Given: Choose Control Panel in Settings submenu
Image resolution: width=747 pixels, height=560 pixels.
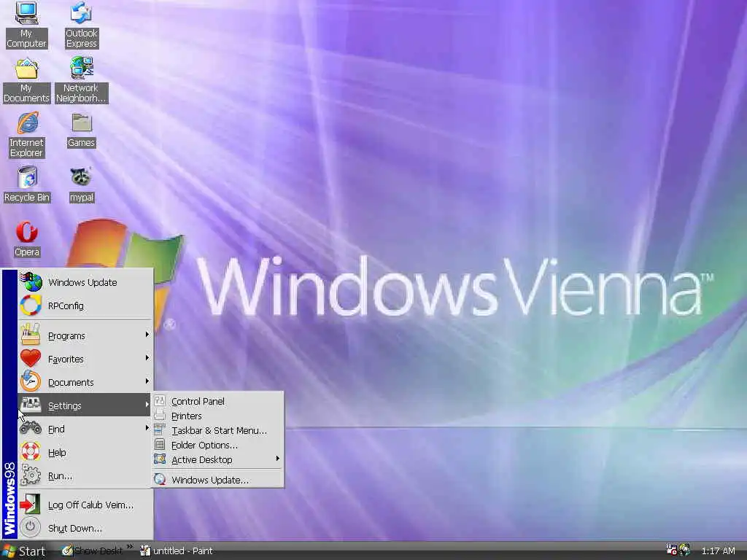Looking at the screenshot, I should tap(218, 402).
